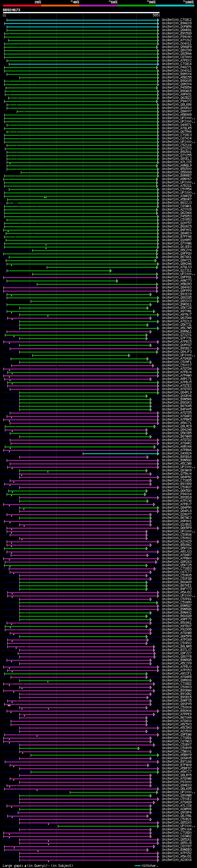Viewport: 197px width, 868px height.
Task: Click the purple ~60% segment of the color scale
Action: (x=99, y=6)
